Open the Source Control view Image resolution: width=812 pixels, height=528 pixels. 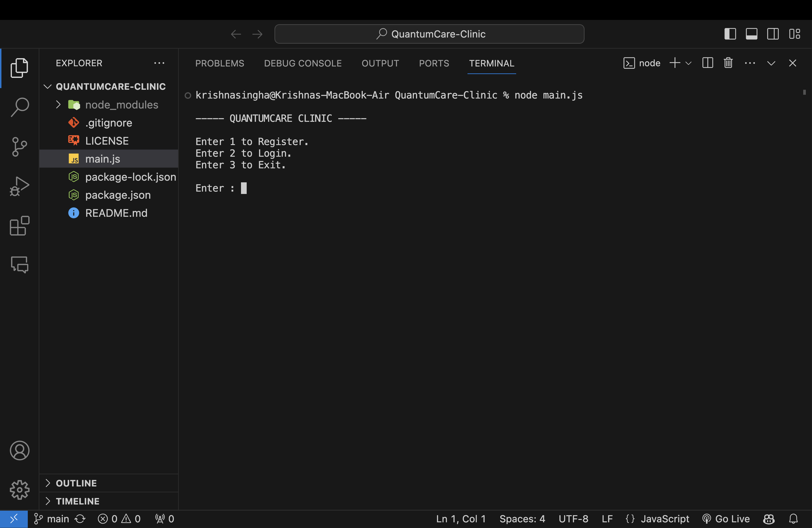pos(19,147)
